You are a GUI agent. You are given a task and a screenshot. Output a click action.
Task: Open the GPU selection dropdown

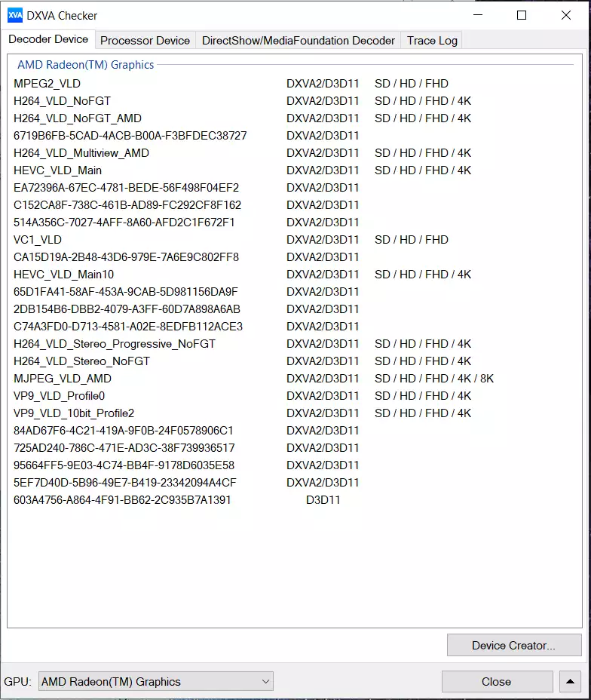click(x=156, y=681)
